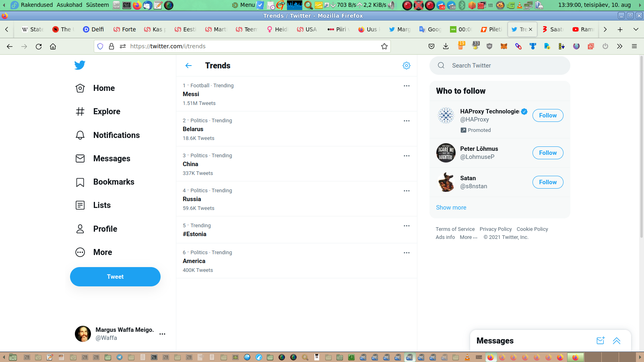
Task: Open Cookie Policy link
Action: [x=532, y=229]
